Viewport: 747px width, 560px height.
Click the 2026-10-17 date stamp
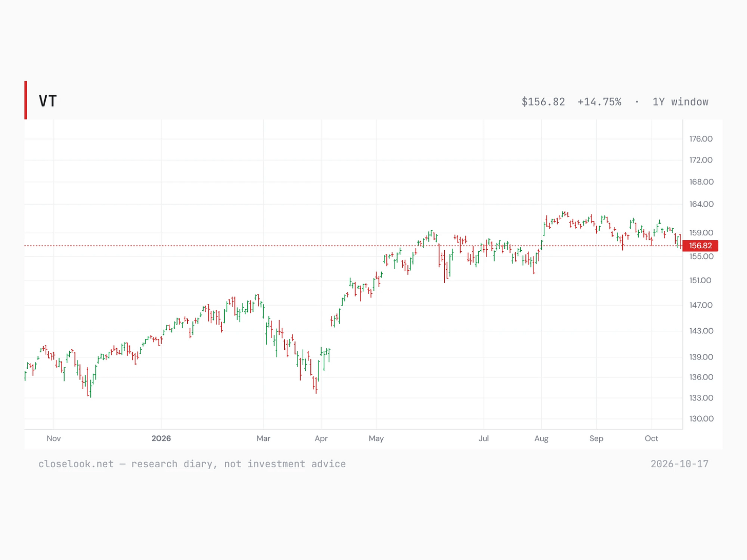(x=679, y=464)
